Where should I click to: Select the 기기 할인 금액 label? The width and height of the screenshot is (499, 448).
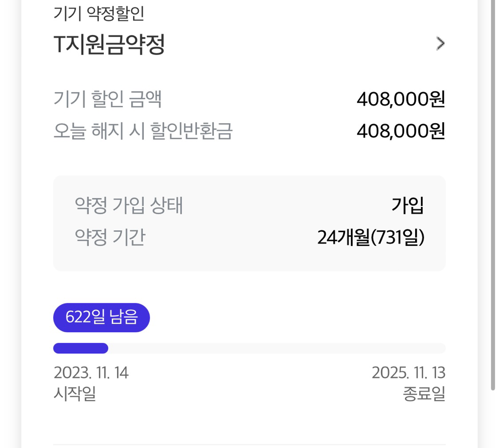107,100
